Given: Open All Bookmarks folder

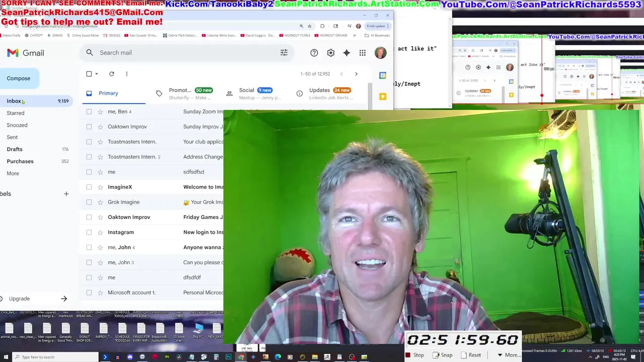Looking at the screenshot, I should 377,36.
